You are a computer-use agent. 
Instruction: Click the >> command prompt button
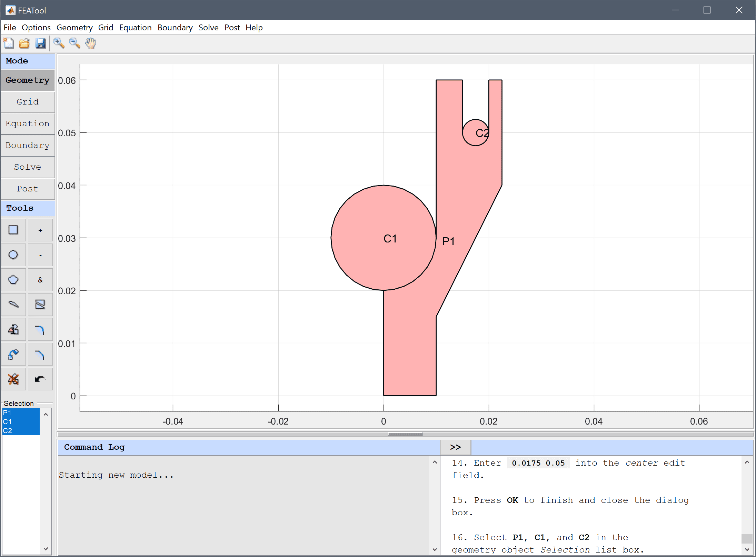tap(456, 447)
